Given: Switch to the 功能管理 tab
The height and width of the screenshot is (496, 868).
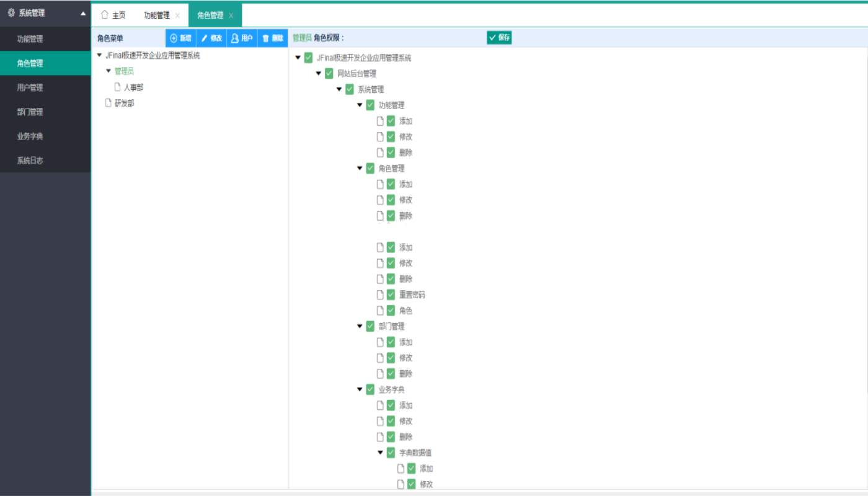Looking at the screenshot, I should [156, 15].
